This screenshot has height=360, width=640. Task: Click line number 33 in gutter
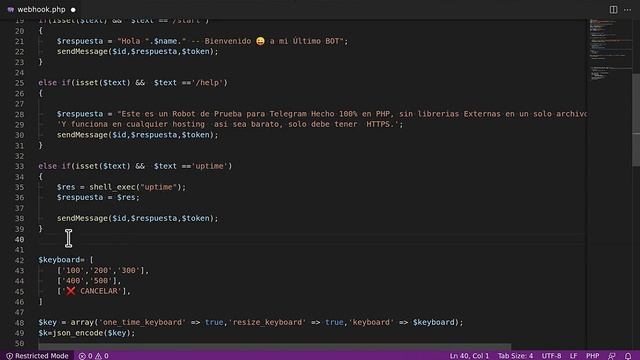pyautogui.click(x=20, y=166)
